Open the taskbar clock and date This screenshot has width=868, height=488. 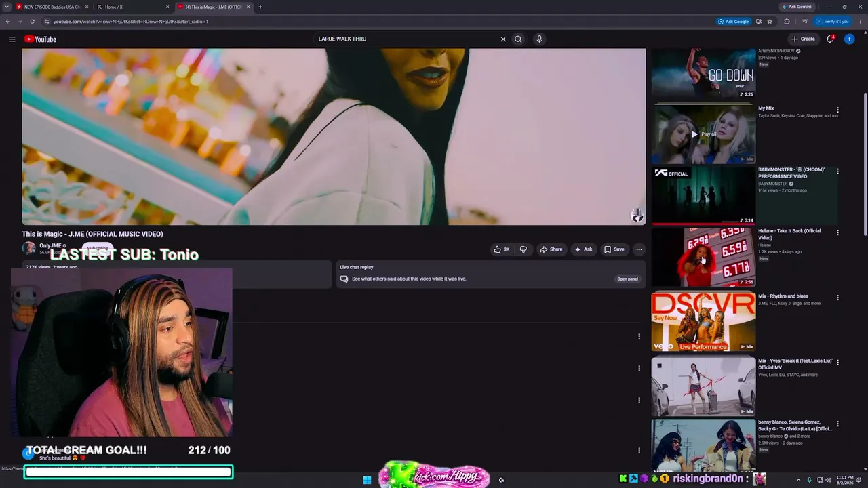pos(844,480)
